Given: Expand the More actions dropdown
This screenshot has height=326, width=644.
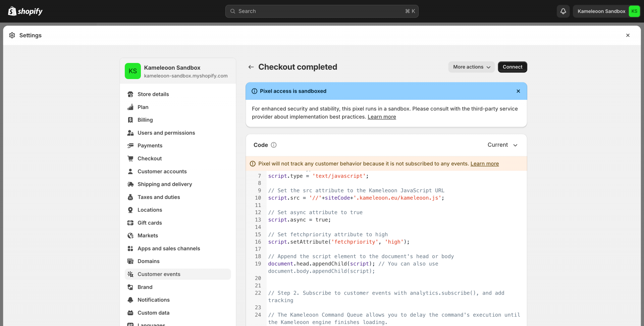Looking at the screenshot, I should pos(471,67).
